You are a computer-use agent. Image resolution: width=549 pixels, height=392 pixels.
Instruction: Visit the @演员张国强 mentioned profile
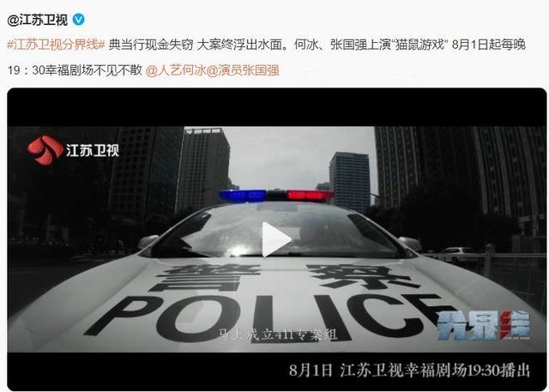click(x=243, y=70)
